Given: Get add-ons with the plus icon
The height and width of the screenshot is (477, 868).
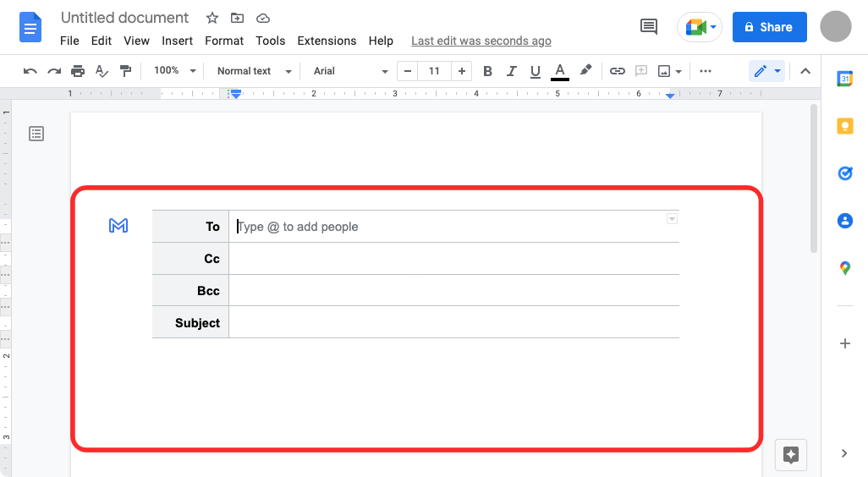Looking at the screenshot, I should coord(845,343).
